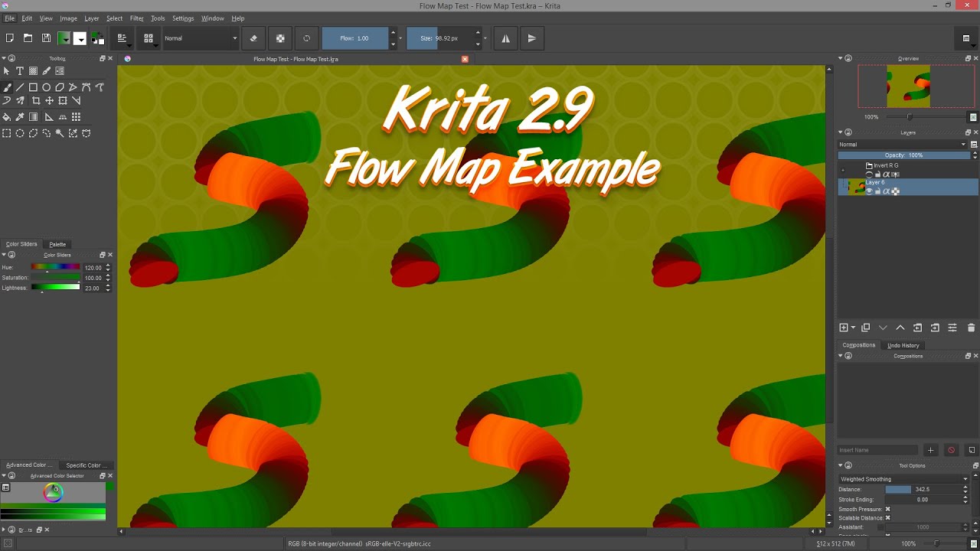Open the Filter menu

(136, 18)
